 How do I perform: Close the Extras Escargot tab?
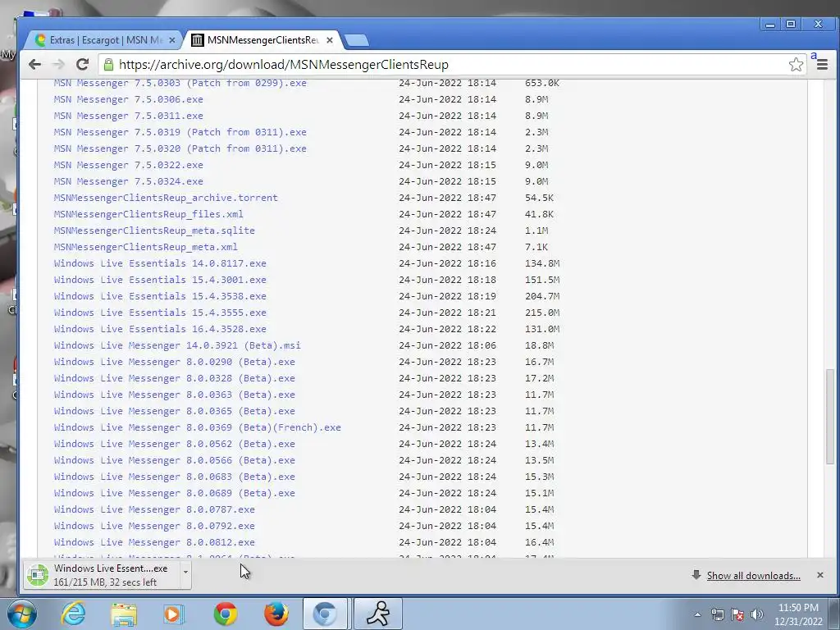(x=172, y=40)
